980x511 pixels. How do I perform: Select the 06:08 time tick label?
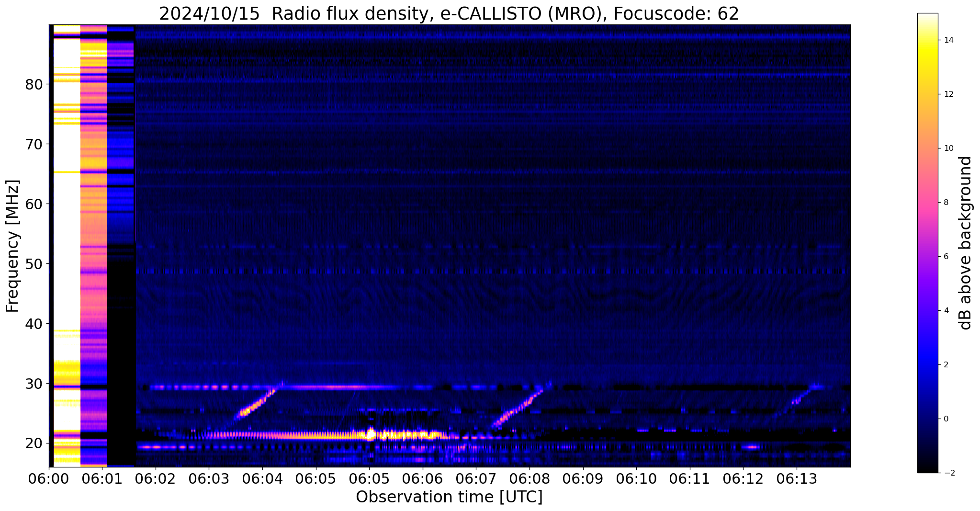point(529,478)
